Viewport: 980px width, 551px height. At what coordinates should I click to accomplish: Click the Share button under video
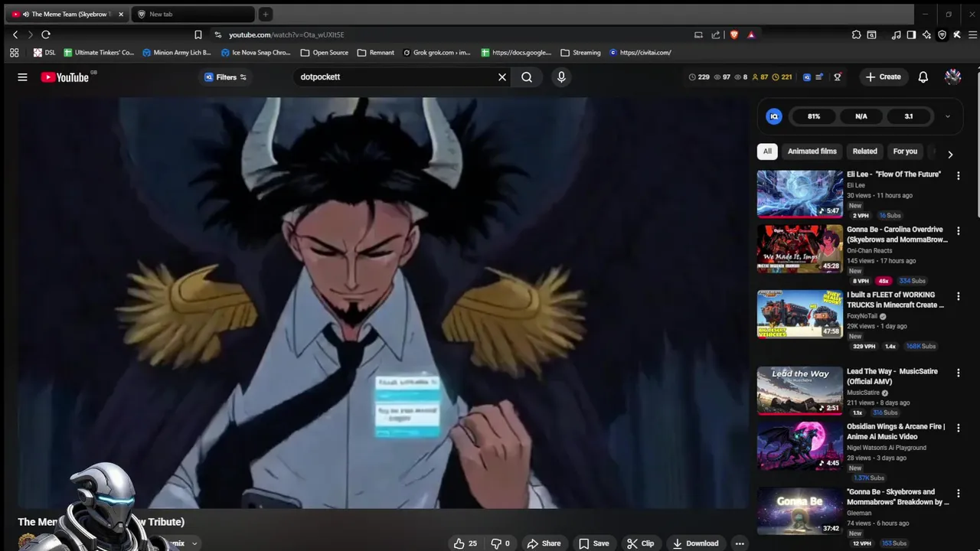(x=544, y=543)
